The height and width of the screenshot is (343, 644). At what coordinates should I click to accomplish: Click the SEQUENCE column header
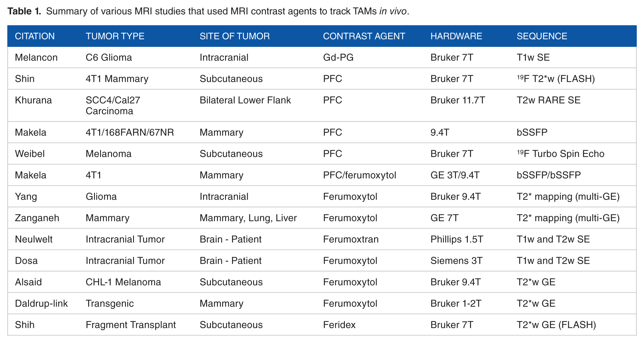click(x=542, y=36)
